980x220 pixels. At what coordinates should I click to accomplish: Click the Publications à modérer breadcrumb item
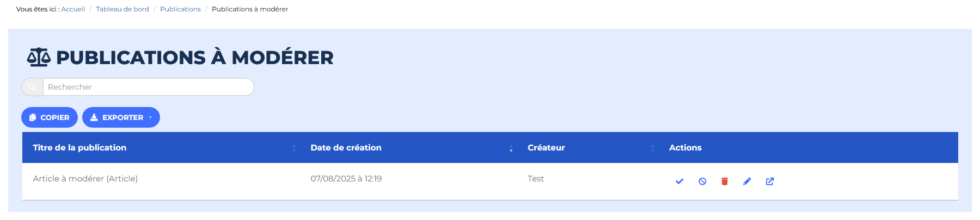pyautogui.click(x=250, y=9)
